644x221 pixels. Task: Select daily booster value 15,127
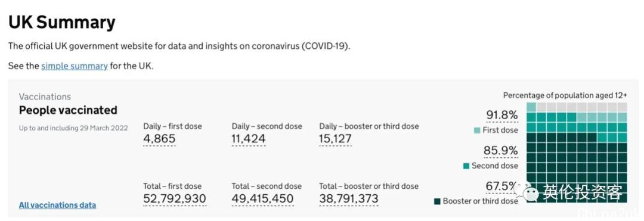tap(336, 139)
